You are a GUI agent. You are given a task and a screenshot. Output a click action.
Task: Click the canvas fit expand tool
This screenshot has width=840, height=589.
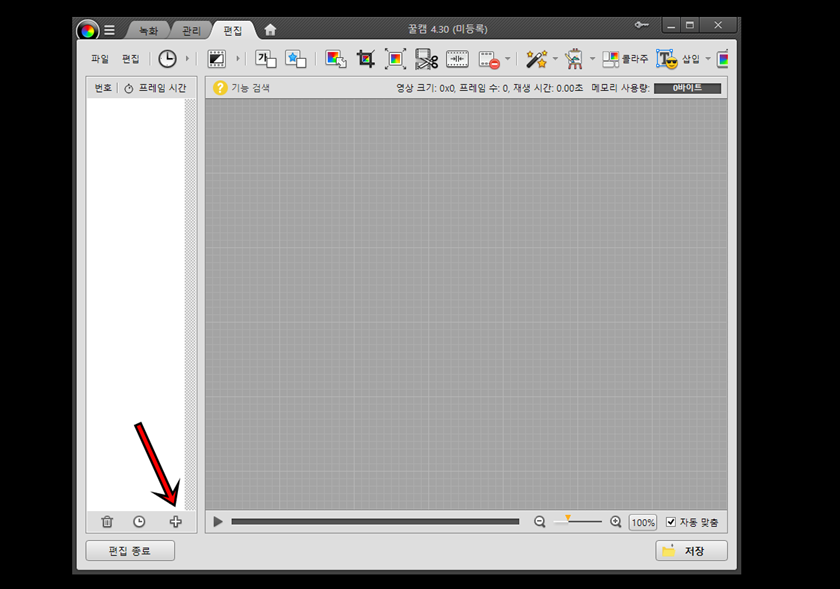pos(395,59)
